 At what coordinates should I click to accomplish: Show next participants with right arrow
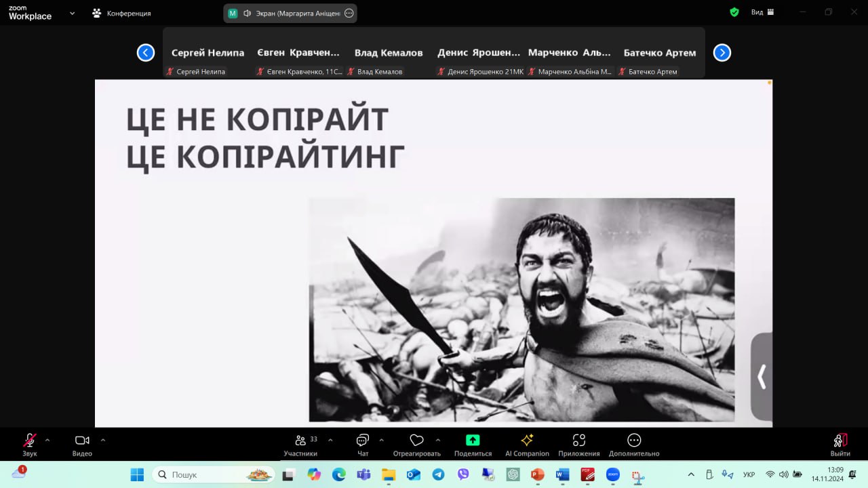tap(722, 53)
